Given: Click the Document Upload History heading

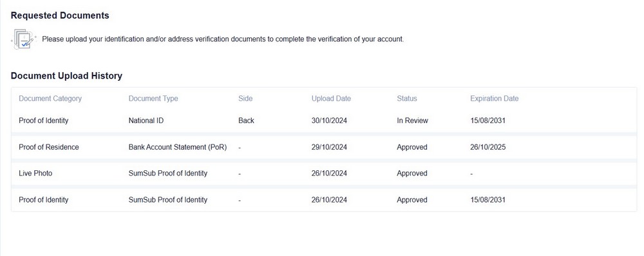Looking at the screenshot, I should [66, 75].
